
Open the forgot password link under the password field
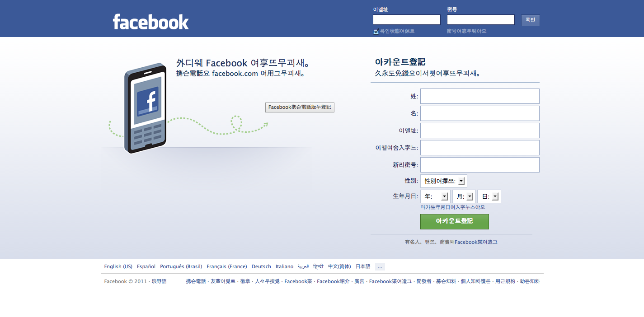(466, 31)
